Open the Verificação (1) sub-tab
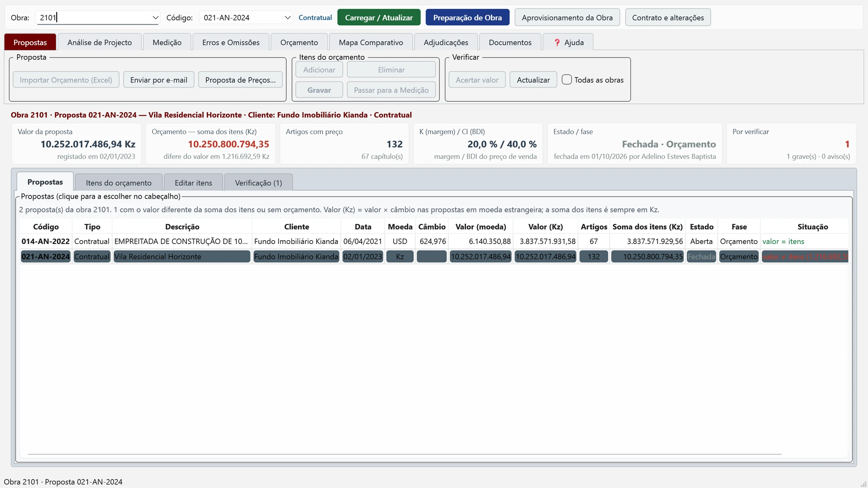Screen dimensions: 868x488 (259, 183)
